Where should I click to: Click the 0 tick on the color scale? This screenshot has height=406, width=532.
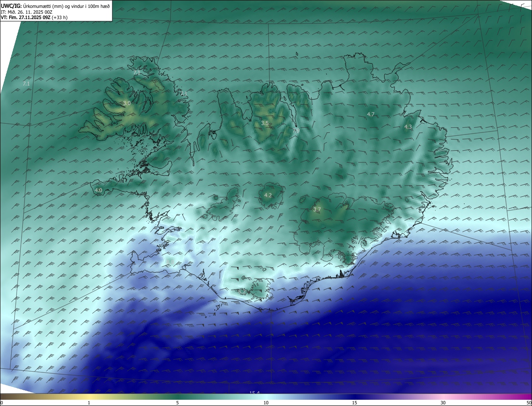2,403
